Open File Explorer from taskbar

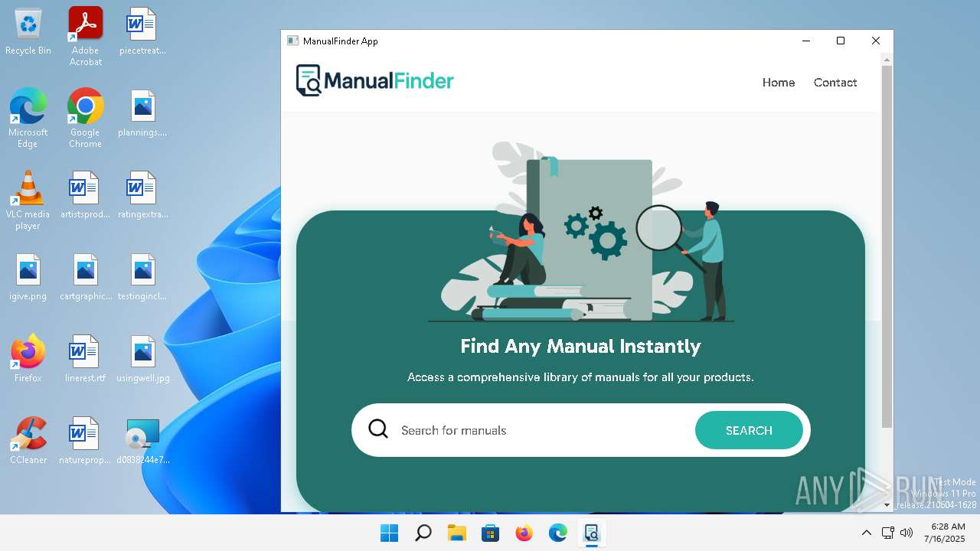click(456, 533)
